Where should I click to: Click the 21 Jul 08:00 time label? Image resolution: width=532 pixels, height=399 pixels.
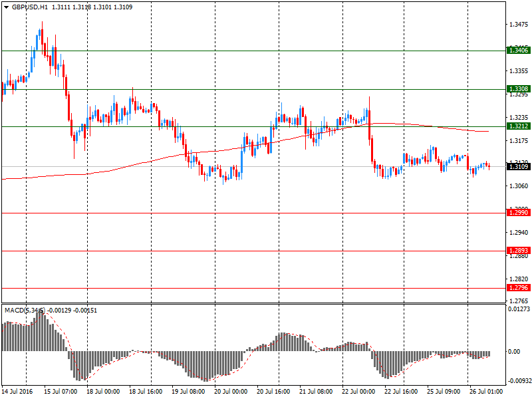point(316,392)
